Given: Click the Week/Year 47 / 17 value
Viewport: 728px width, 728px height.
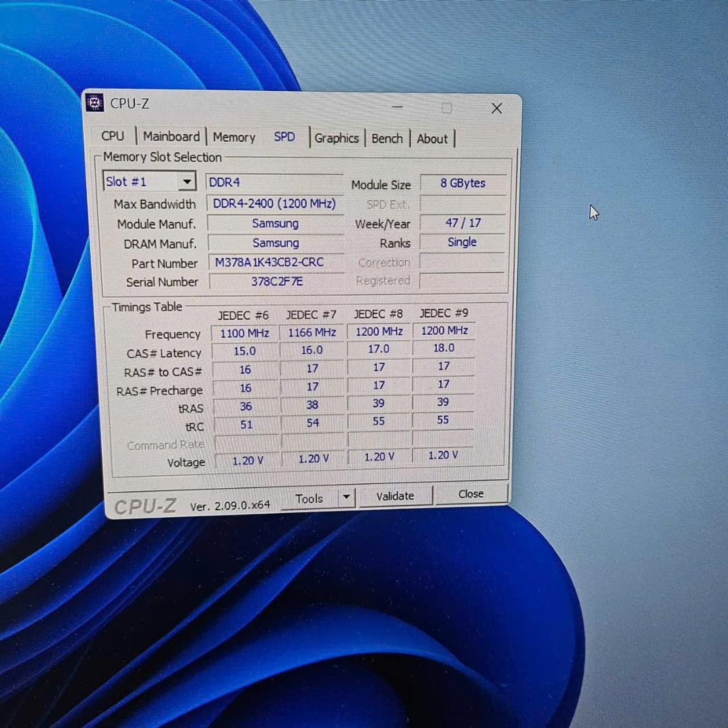Looking at the screenshot, I should [463, 223].
